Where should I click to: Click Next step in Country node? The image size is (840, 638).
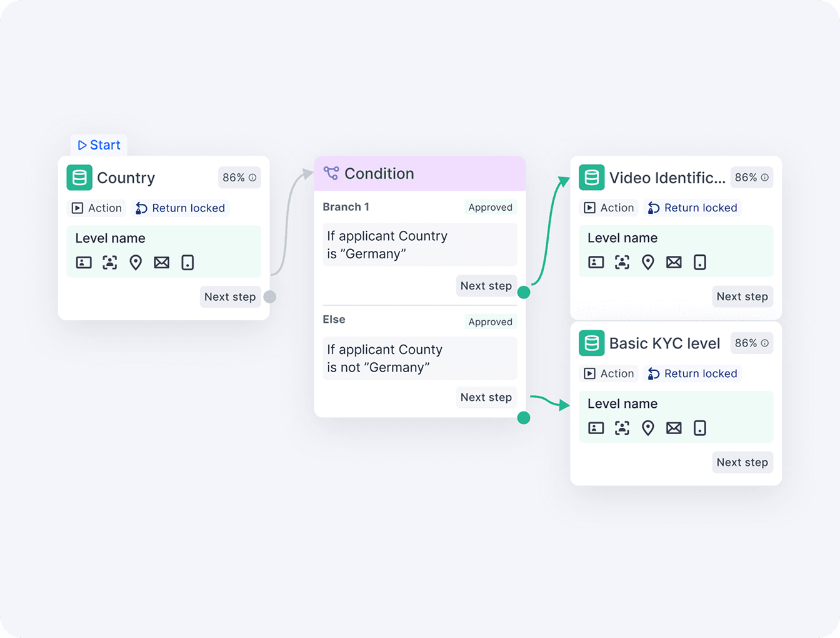[x=230, y=297]
